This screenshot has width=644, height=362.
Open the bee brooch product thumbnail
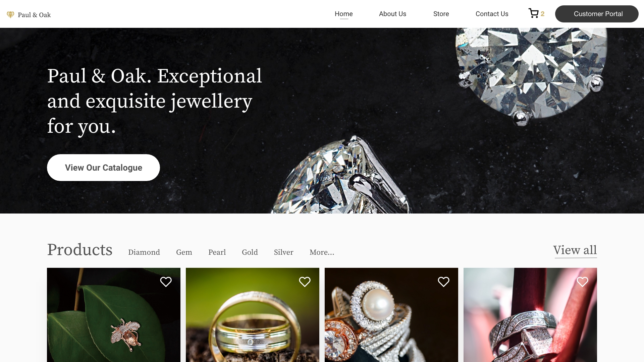click(x=114, y=315)
